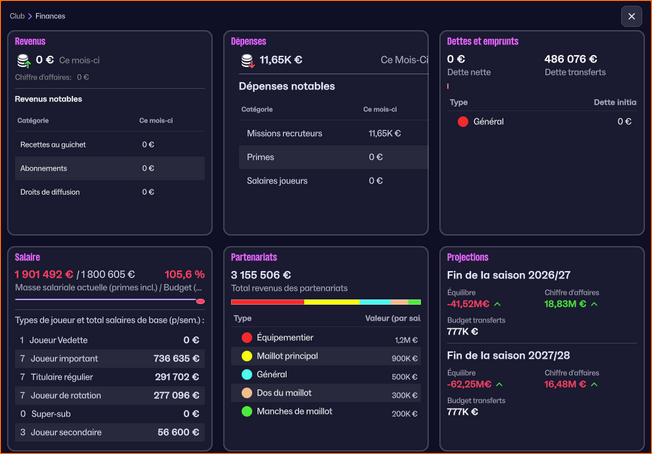
Task: Click the coin stack icon in Dépenses
Action: [x=246, y=61]
